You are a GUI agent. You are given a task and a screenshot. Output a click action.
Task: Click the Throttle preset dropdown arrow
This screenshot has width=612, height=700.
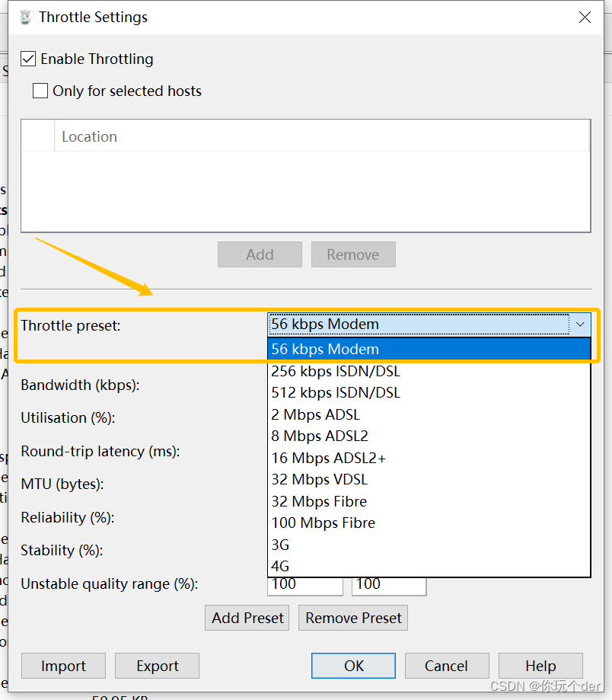580,324
